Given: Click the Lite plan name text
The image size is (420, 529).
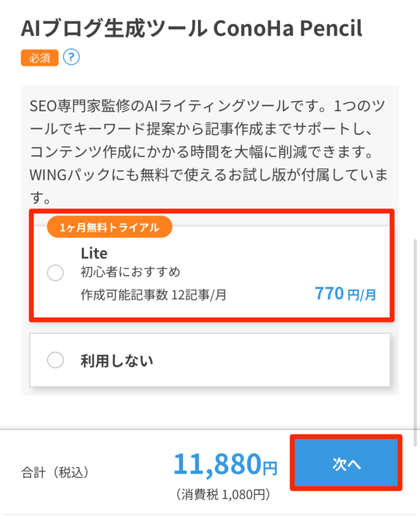Looking at the screenshot, I should (94, 253).
